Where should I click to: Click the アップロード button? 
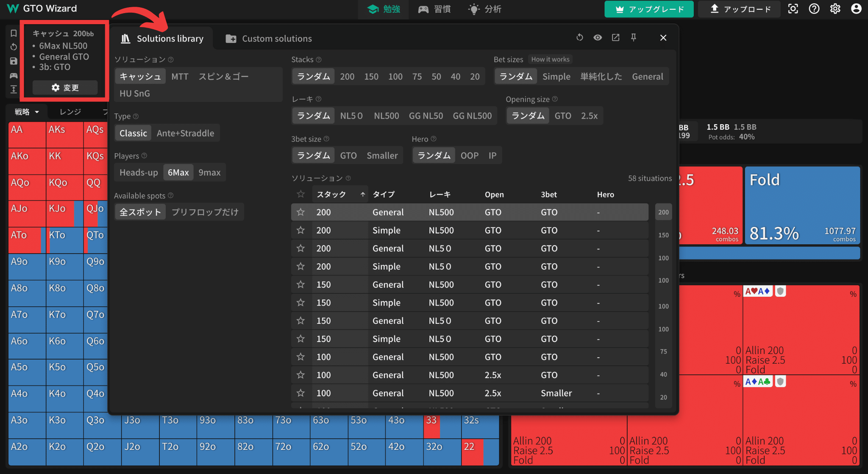(739, 9)
